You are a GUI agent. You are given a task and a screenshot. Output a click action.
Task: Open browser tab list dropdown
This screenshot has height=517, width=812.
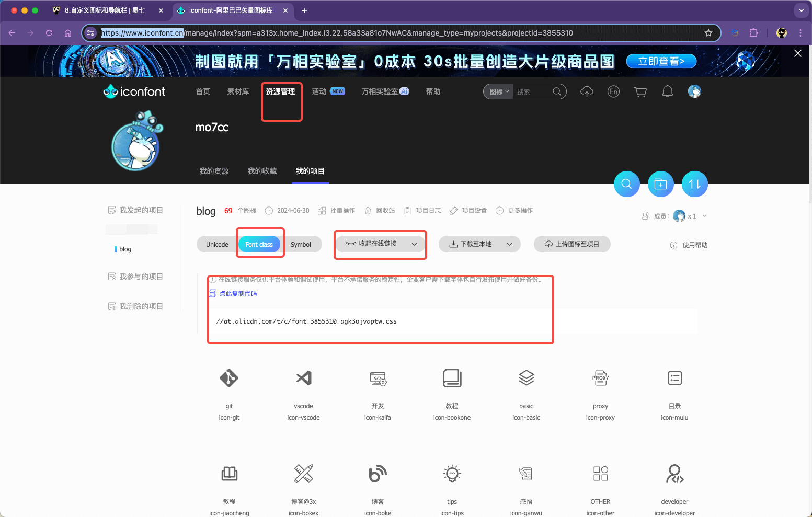click(801, 10)
